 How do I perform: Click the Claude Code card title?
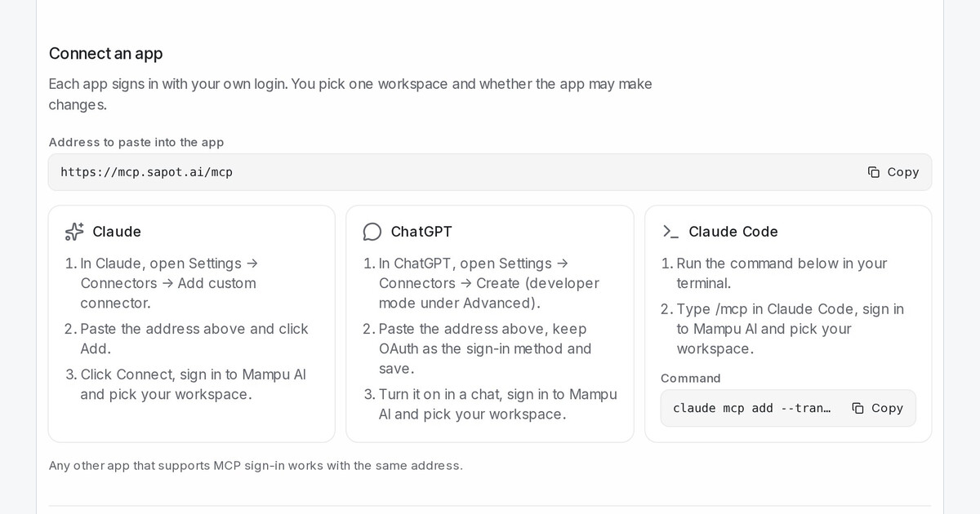pos(733,232)
